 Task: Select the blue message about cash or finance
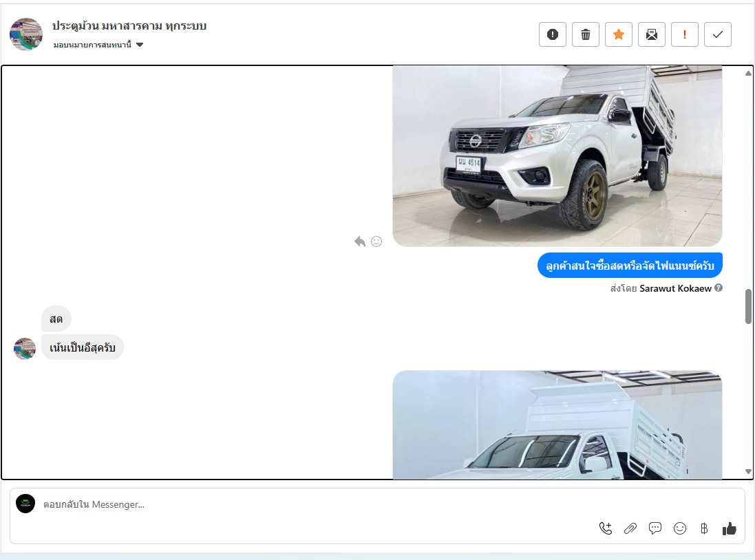[x=630, y=266]
